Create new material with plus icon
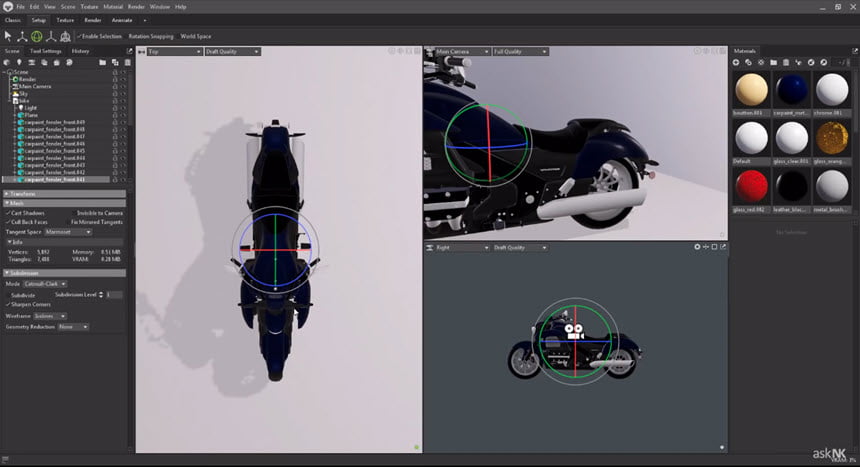 point(736,63)
